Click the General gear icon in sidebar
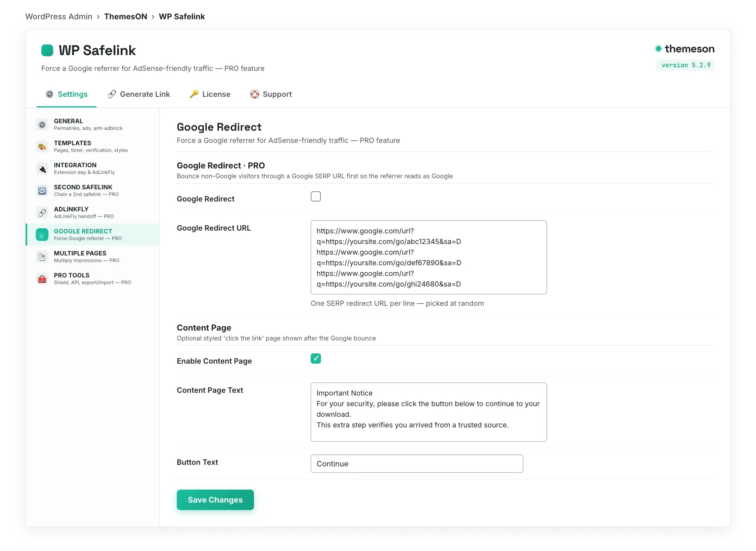756x551 pixels. [x=42, y=124]
